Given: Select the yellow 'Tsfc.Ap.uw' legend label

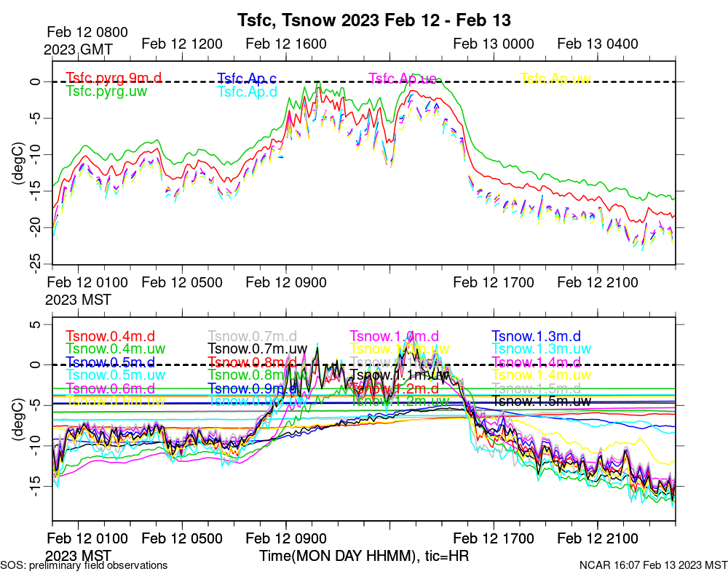Looking at the screenshot, I should coord(555,79).
